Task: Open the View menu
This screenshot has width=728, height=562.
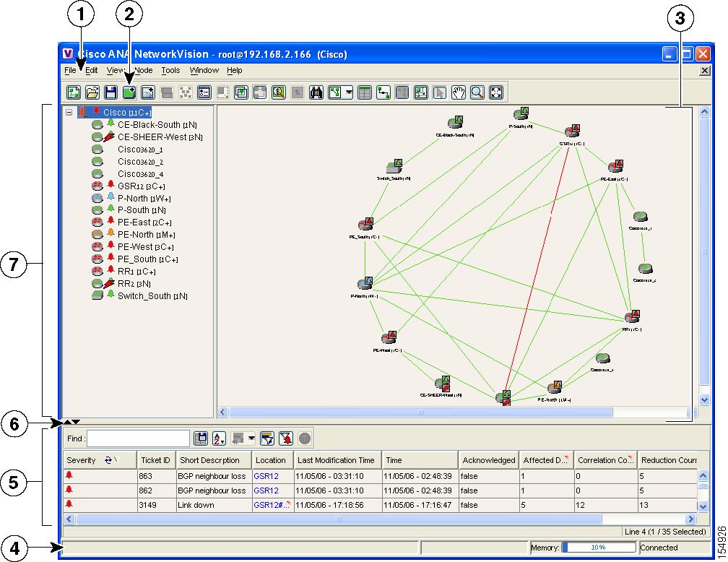Action: (x=115, y=70)
